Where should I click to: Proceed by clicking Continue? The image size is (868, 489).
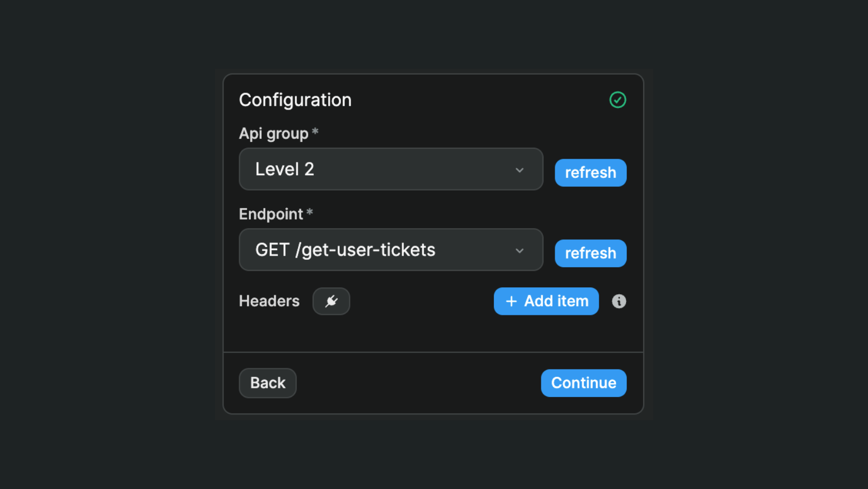[583, 383]
